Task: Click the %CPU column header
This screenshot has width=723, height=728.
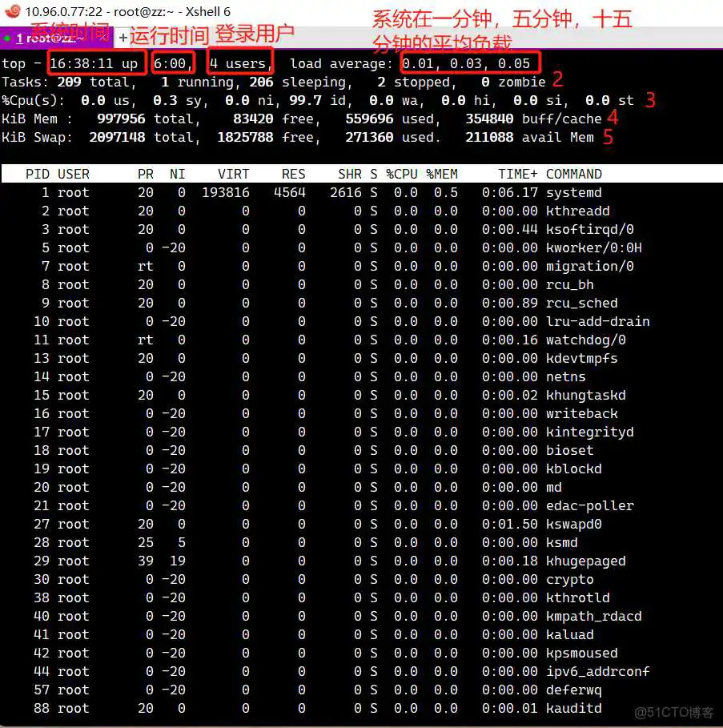Action: 404,173
